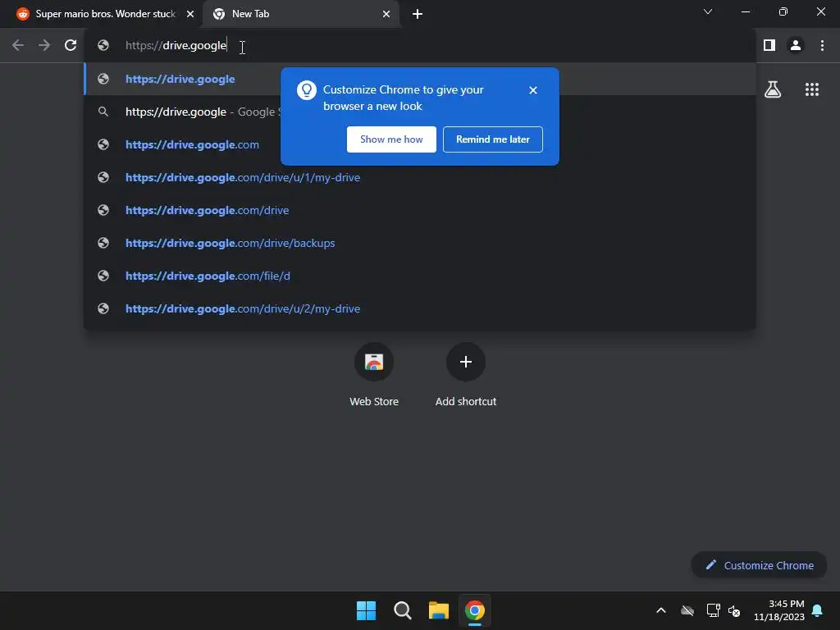This screenshot has height=630, width=840.
Task: Click Remind me later button
Action: coord(493,139)
